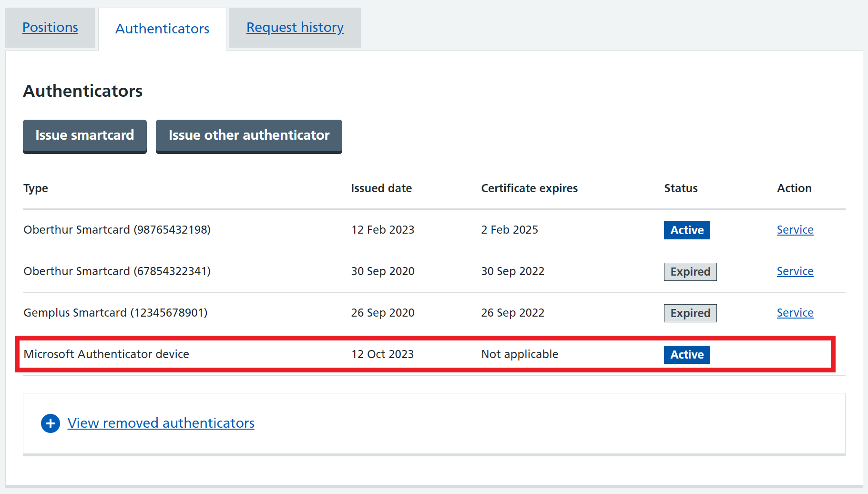Select the text Microsoft Authenticator device
The height and width of the screenshot is (494, 868).
click(x=106, y=354)
